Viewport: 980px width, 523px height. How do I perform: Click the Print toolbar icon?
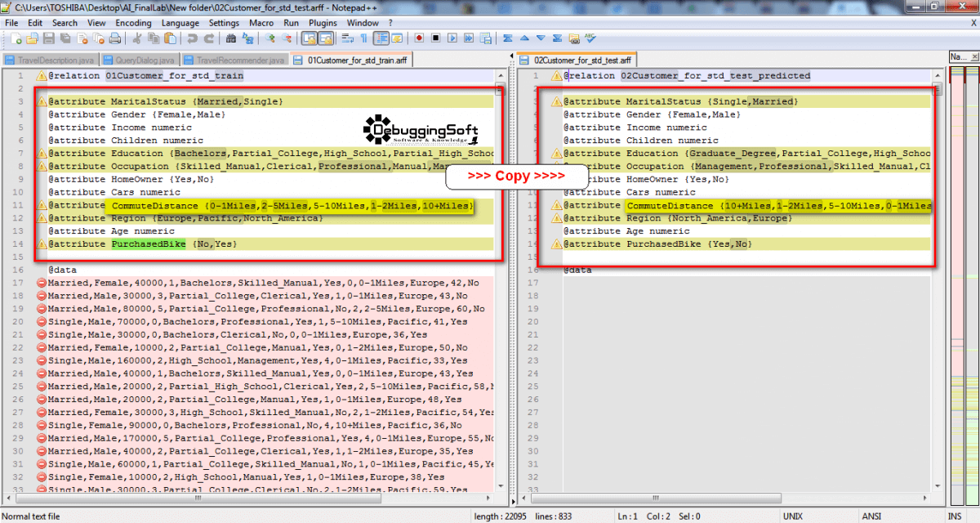point(115,38)
